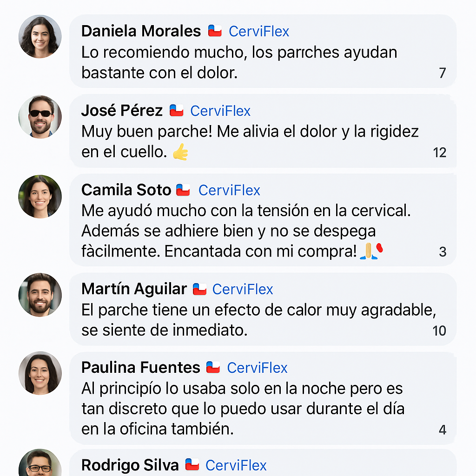Open Martín Aguilar's profile picture
Screen dimensions: 476x476
pyautogui.click(x=40, y=295)
